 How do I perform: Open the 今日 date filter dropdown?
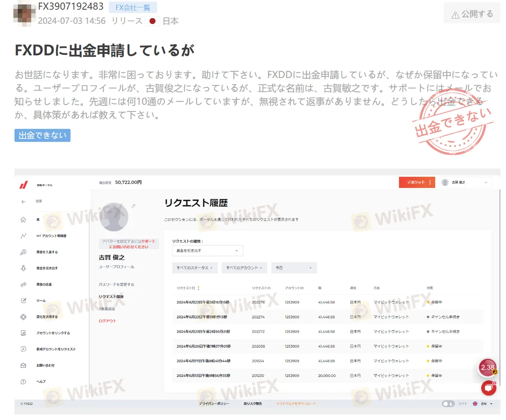click(x=294, y=268)
